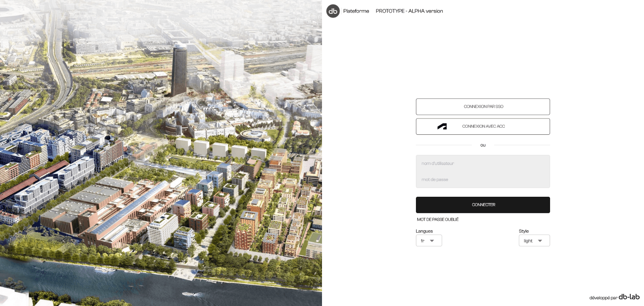Click the arrow icon in Style selector
The image size is (644, 306).
540,241
